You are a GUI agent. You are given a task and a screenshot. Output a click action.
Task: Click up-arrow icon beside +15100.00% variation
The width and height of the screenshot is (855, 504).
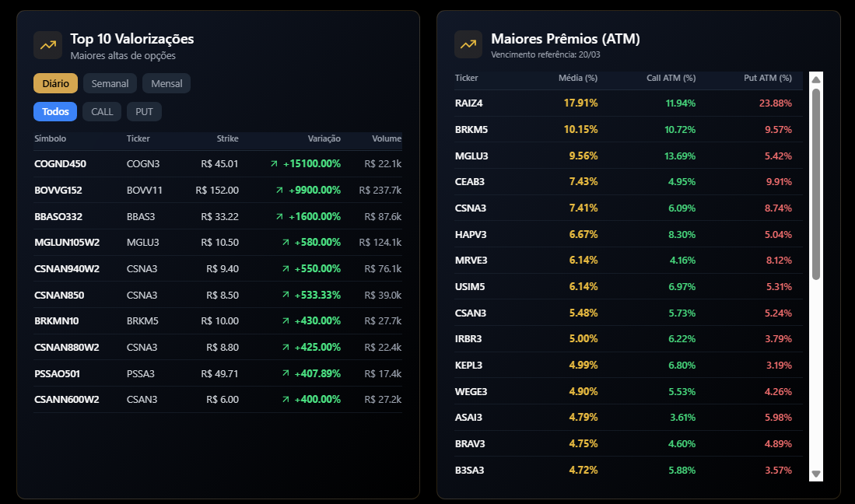[x=274, y=164]
